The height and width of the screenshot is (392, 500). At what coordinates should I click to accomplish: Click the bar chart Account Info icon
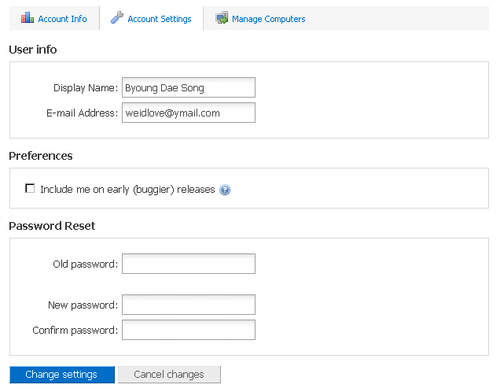(27, 17)
